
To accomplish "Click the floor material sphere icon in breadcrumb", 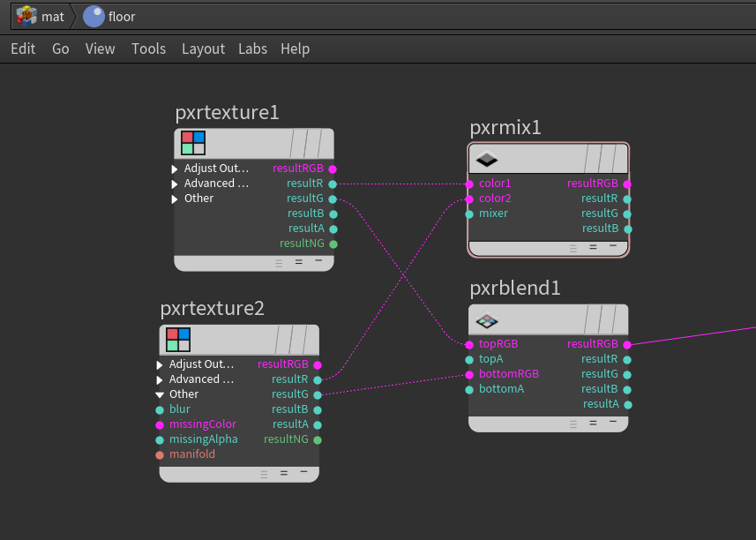I will point(92,15).
